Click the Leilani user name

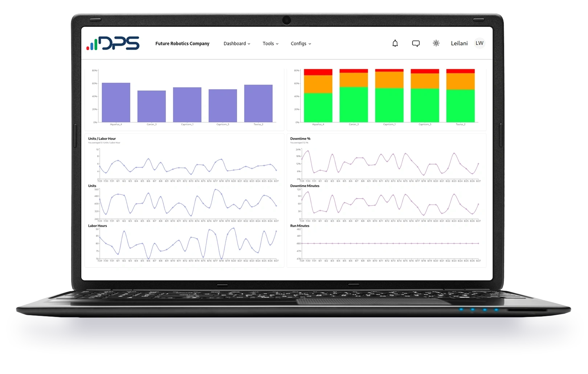(459, 43)
